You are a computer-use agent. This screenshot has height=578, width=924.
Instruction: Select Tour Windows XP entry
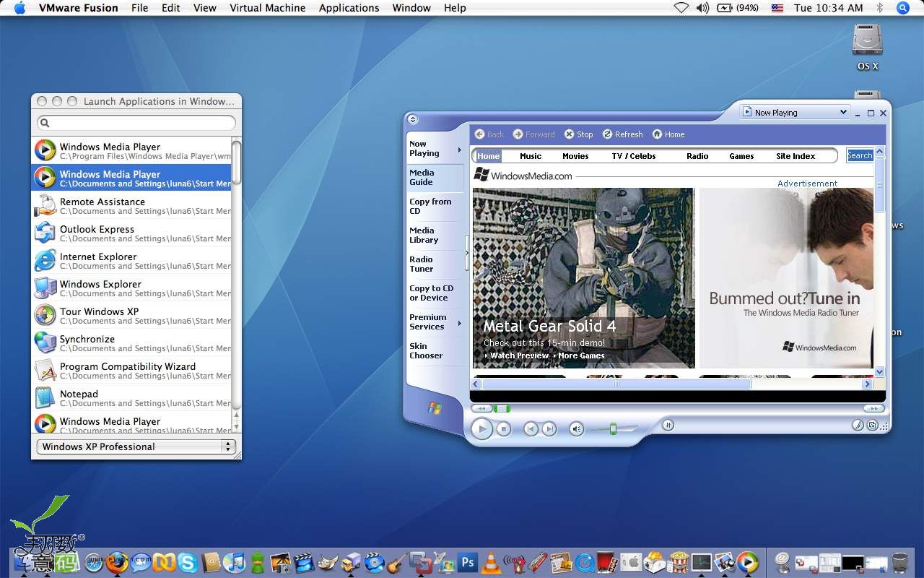point(132,316)
